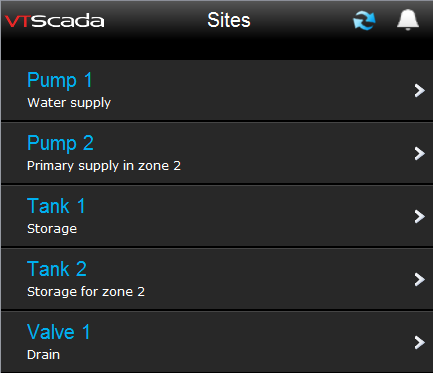The height and width of the screenshot is (373, 433).
Task: Click the empty black strip below header
Action: pos(217,50)
